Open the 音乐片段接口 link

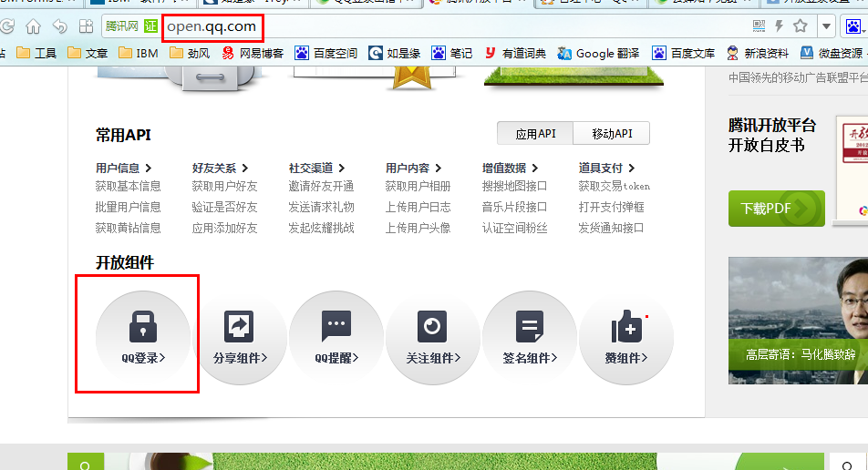pos(514,207)
